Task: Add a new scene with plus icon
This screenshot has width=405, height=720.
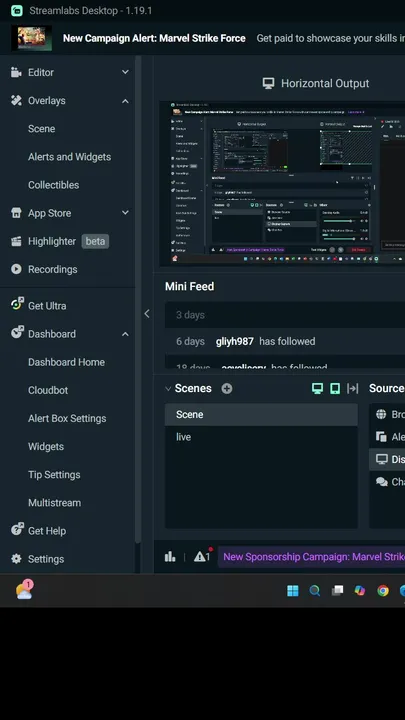Action: 227,388
